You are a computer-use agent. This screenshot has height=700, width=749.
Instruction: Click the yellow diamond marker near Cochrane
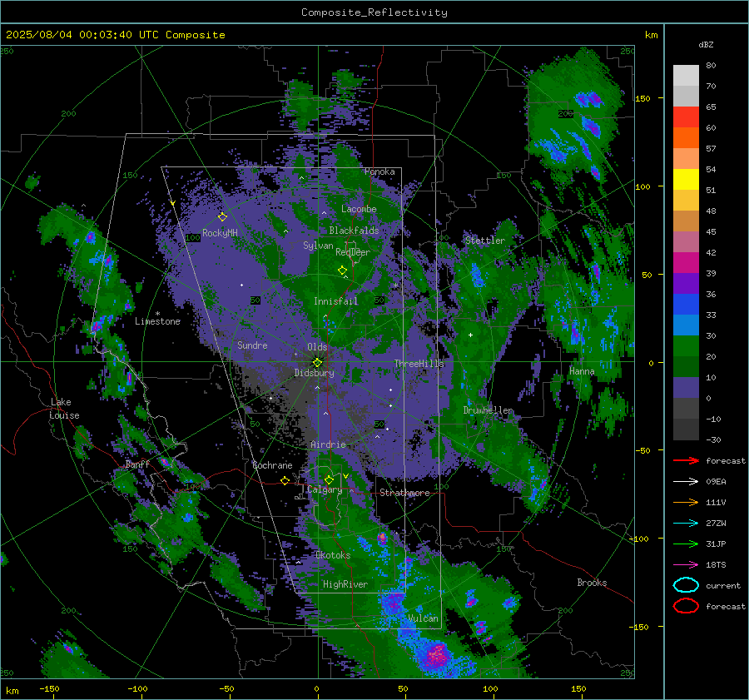pos(285,480)
